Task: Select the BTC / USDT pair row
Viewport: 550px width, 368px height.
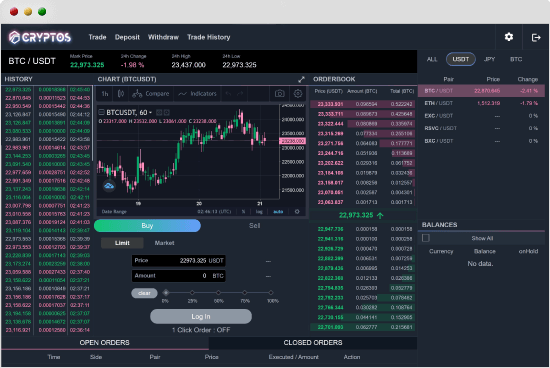Action: (481, 91)
